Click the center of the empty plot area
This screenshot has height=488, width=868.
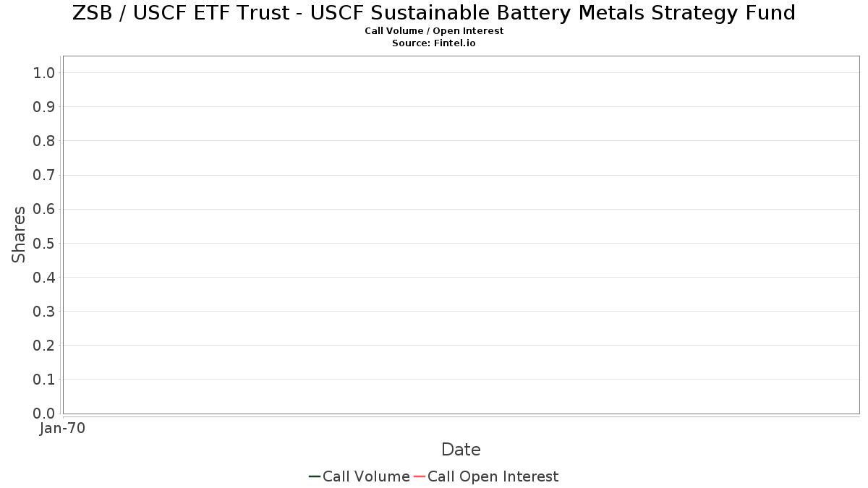click(x=461, y=235)
